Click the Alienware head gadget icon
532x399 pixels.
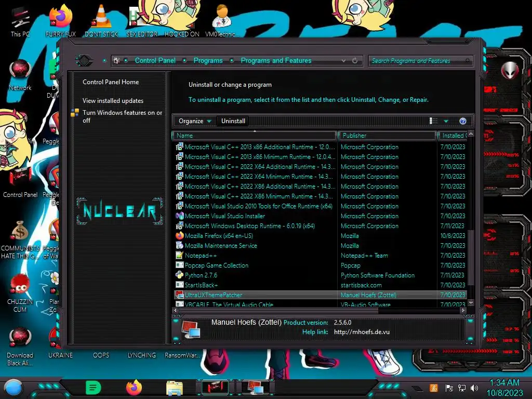coord(510,70)
